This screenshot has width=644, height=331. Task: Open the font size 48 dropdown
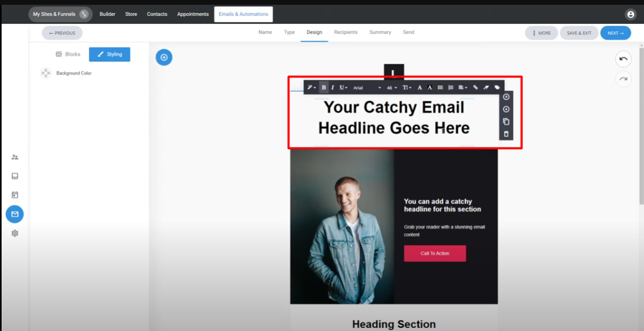pos(392,88)
